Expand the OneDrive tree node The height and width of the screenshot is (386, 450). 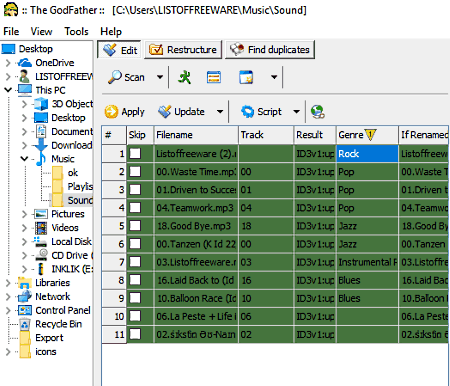pyautogui.click(x=8, y=63)
